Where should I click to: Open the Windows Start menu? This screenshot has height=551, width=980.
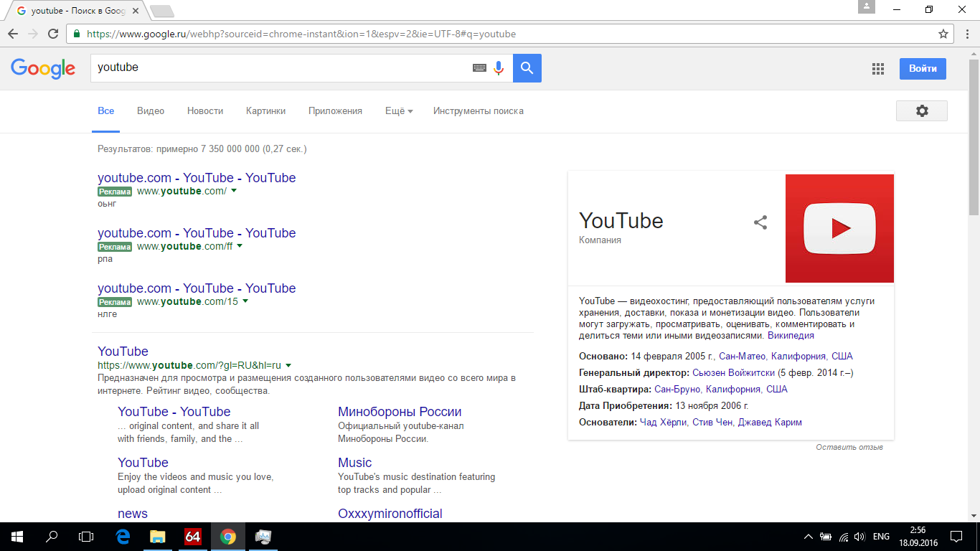point(17,537)
